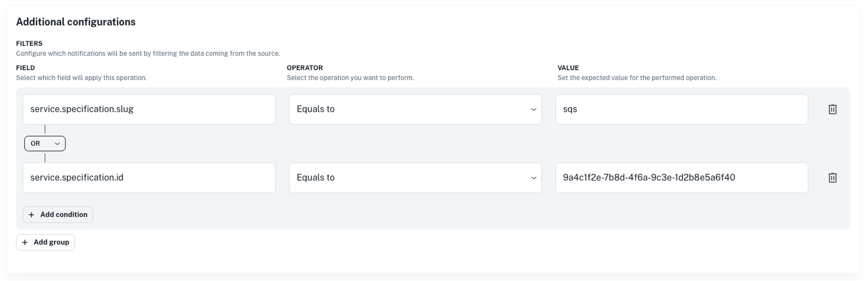The width and height of the screenshot is (868, 281).
Task: Expand the operator dropdown for the slug row
Action: 415,109
